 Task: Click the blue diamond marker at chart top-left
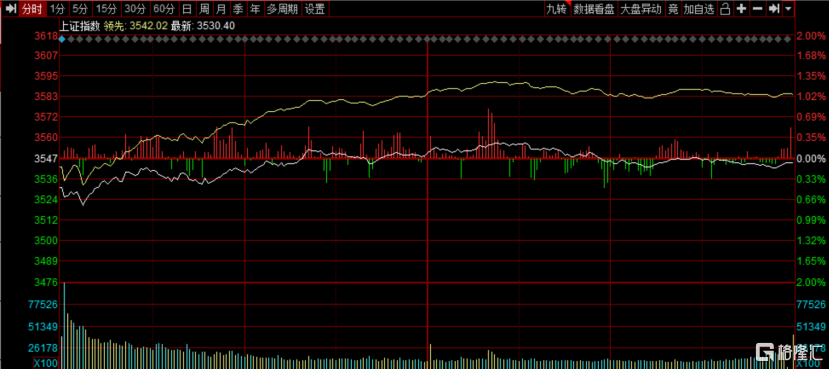point(62,39)
